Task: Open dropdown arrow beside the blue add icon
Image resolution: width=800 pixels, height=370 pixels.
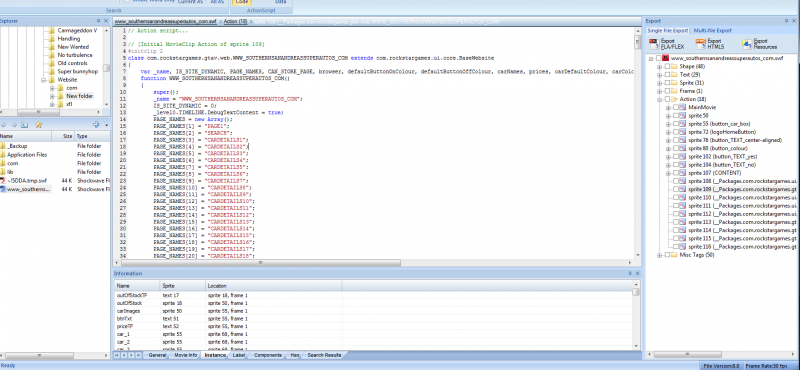Action: [x=106, y=125]
